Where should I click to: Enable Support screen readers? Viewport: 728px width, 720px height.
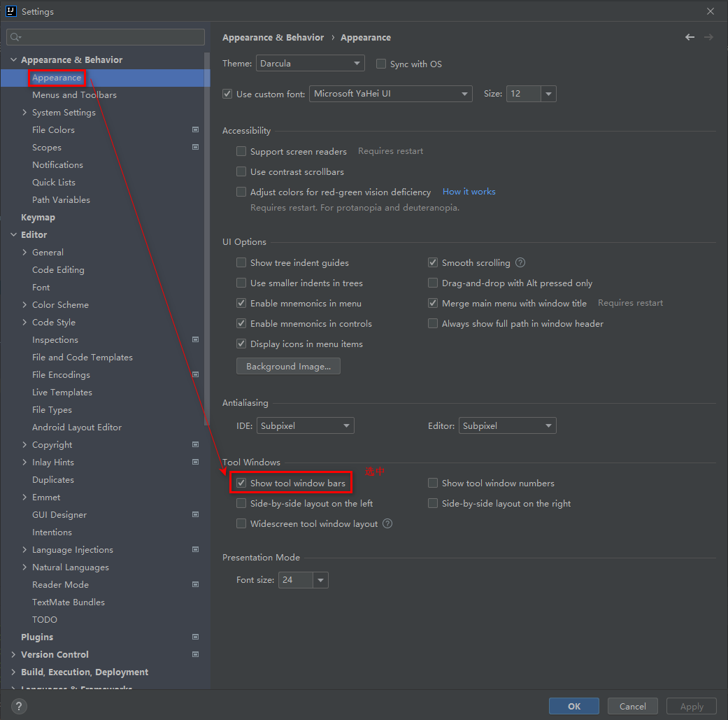241,151
